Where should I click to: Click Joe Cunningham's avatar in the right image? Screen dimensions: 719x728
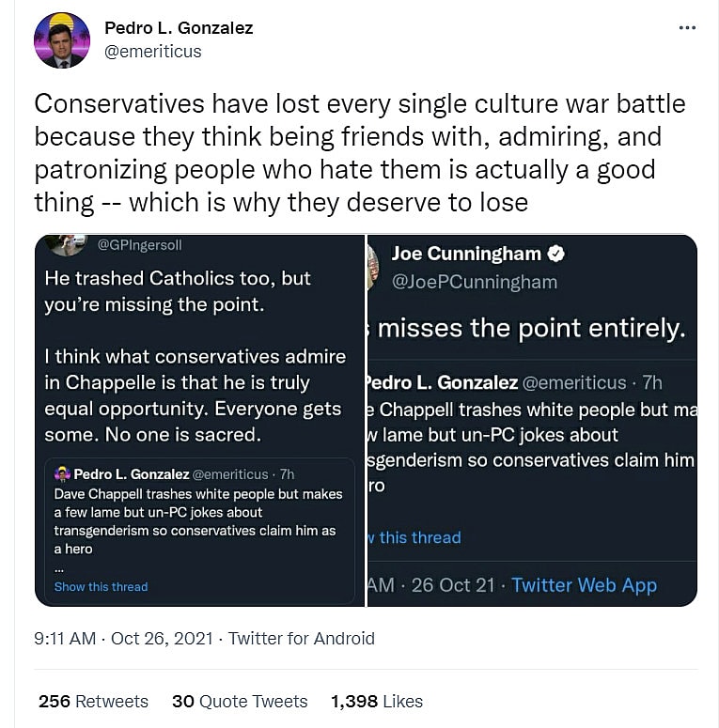373,265
